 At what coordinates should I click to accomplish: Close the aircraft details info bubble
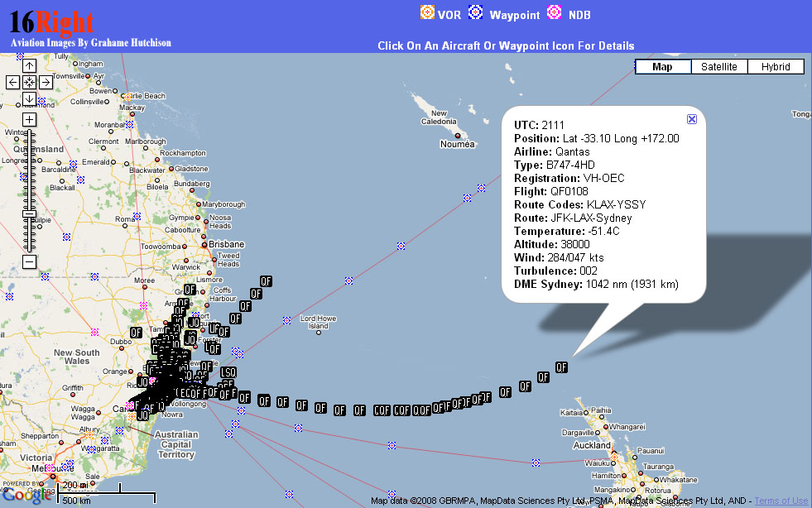click(692, 119)
